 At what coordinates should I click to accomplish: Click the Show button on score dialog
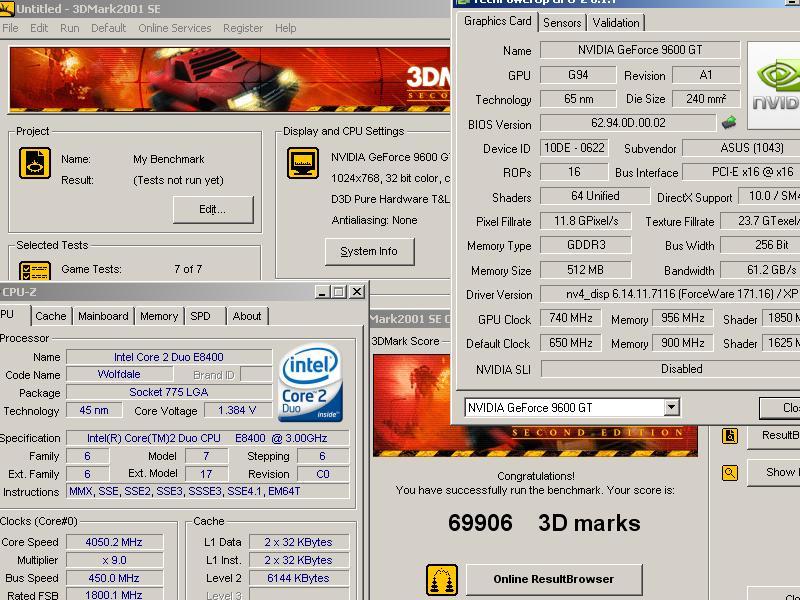pyautogui.click(x=774, y=472)
